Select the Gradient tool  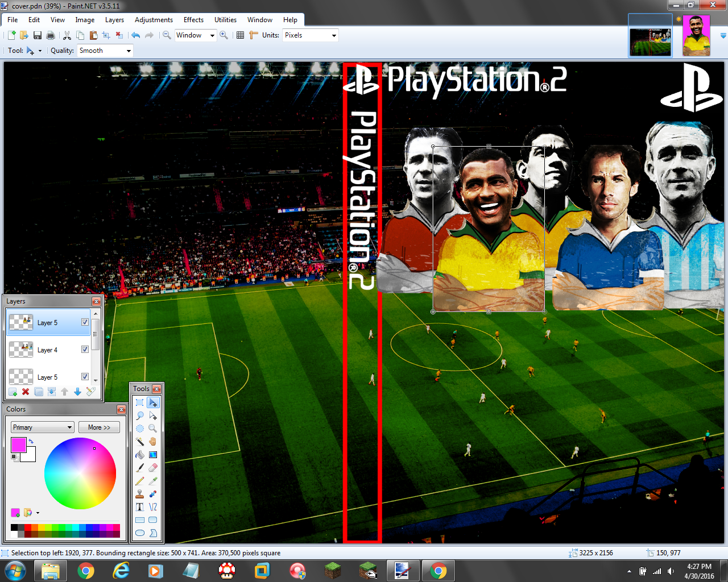(x=154, y=455)
